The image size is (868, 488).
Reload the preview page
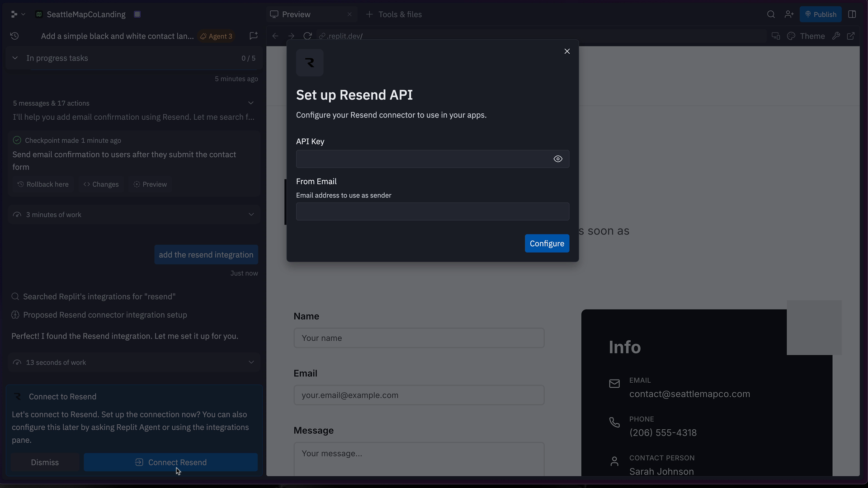pyautogui.click(x=307, y=36)
